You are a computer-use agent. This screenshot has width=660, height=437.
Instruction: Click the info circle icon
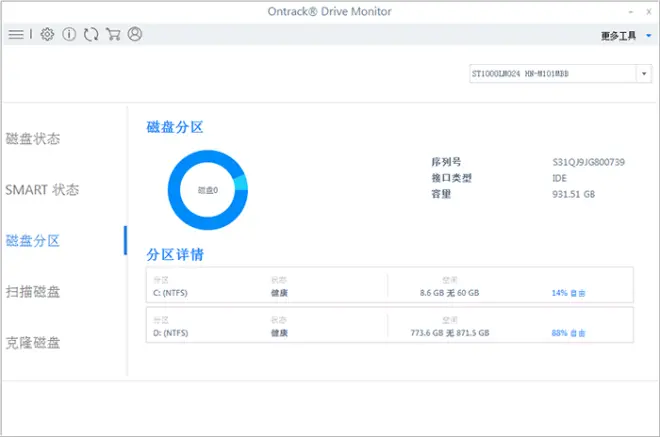click(69, 34)
